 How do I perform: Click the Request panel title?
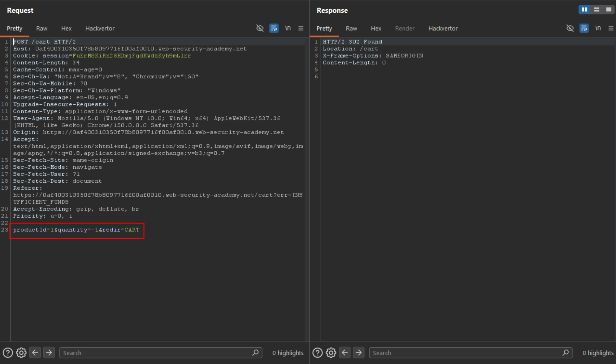pyautogui.click(x=20, y=10)
